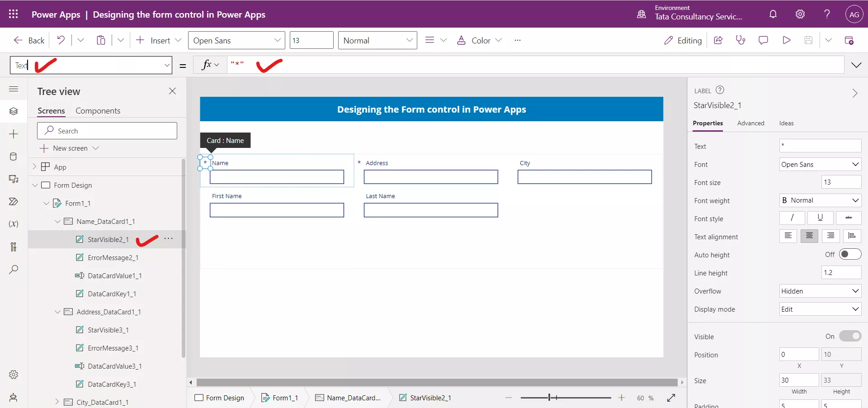Open the Insert panel from the left sidebar
The image size is (868, 408).
(x=14, y=134)
